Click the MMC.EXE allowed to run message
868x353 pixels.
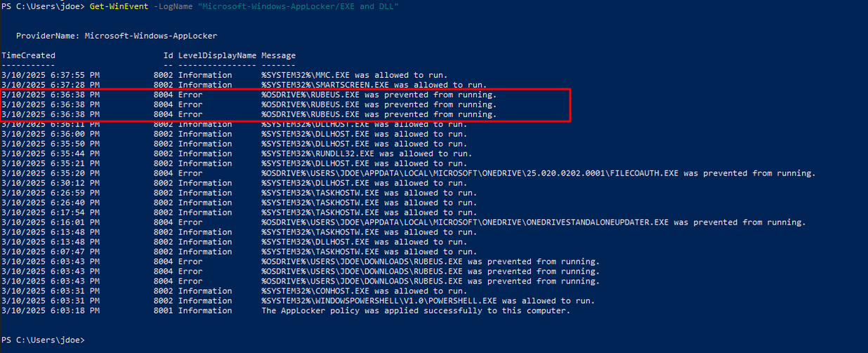tap(354, 75)
